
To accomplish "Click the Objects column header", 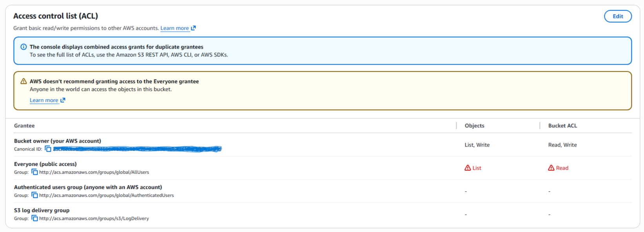I will (x=474, y=126).
